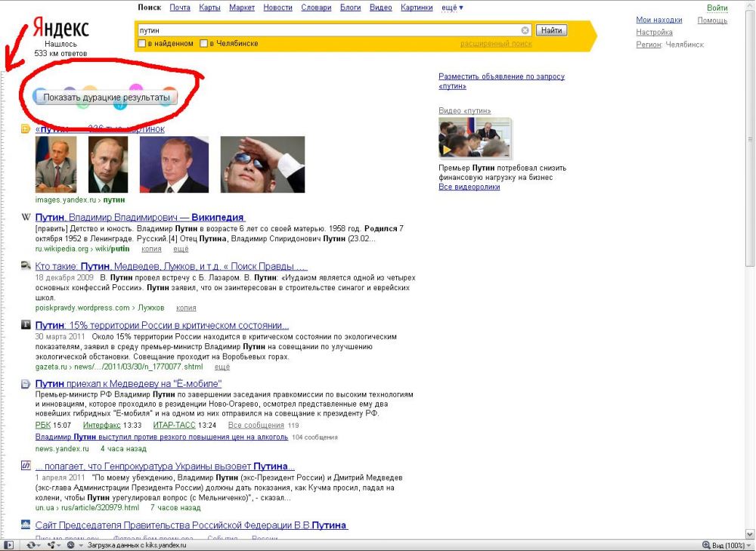Open Видео in top navigation
The height and width of the screenshot is (551, 756).
click(381, 8)
